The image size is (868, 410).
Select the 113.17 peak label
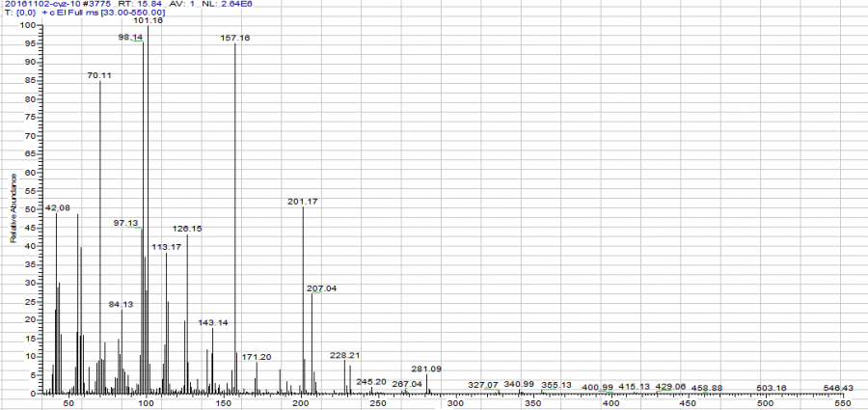(x=166, y=247)
